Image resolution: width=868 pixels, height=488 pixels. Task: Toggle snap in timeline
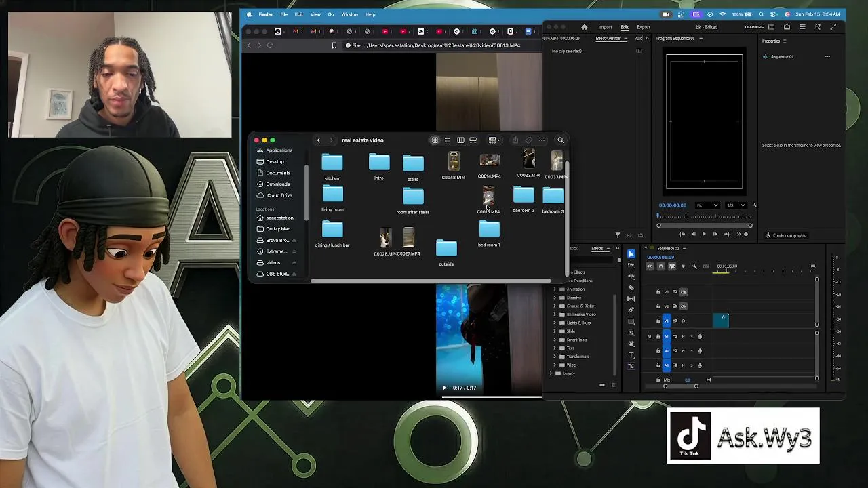(660, 266)
